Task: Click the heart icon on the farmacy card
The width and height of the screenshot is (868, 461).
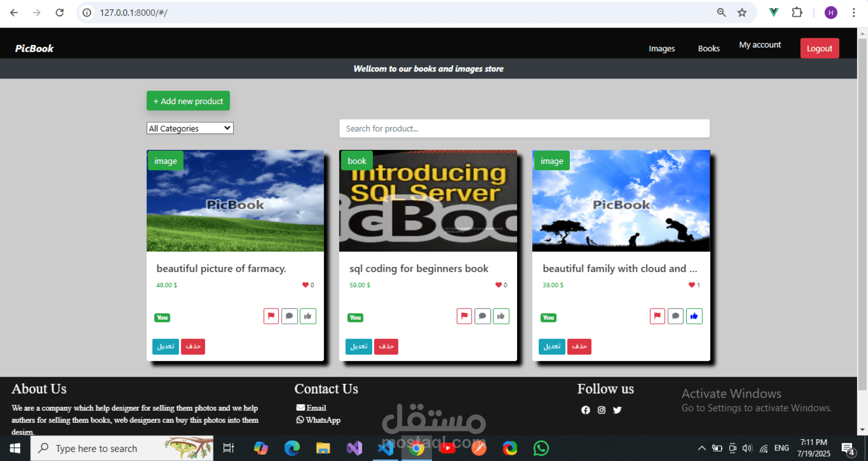Action: click(x=305, y=285)
